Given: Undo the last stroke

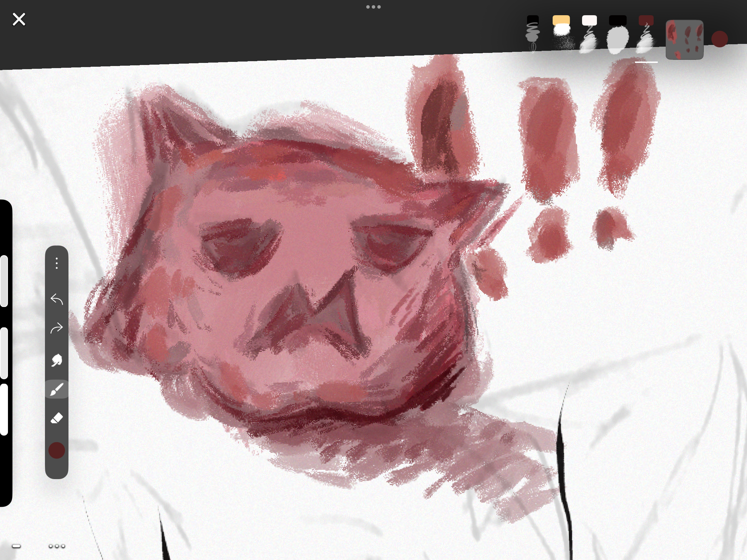Looking at the screenshot, I should point(57,299).
